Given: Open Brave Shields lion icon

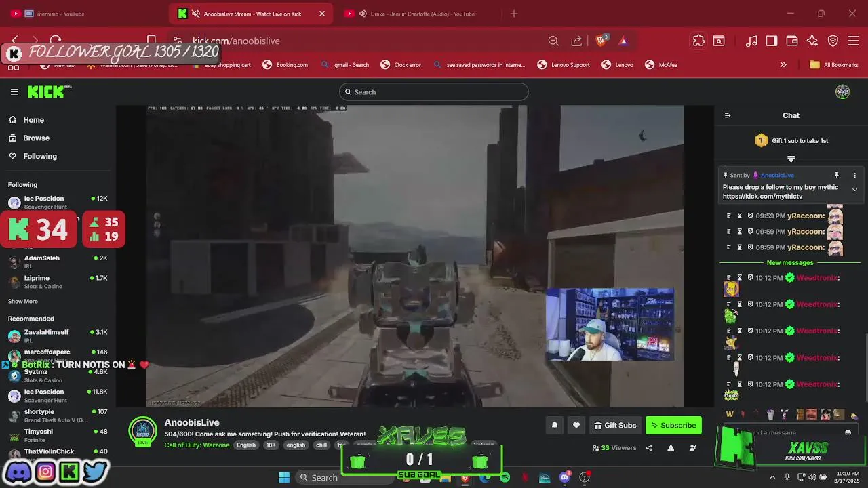Looking at the screenshot, I should [x=601, y=41].
